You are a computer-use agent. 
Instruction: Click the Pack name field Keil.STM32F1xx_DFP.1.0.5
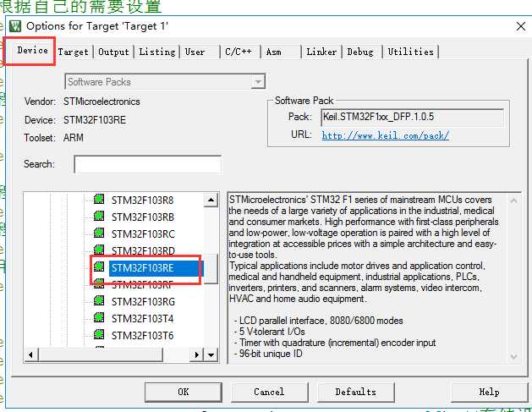click(x=412, y=117)
